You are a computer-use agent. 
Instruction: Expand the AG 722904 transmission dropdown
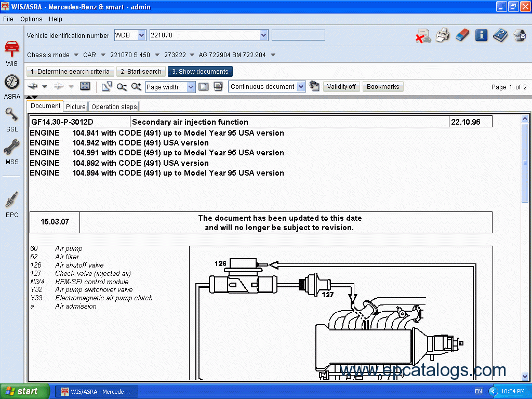(x=273, y=55)
